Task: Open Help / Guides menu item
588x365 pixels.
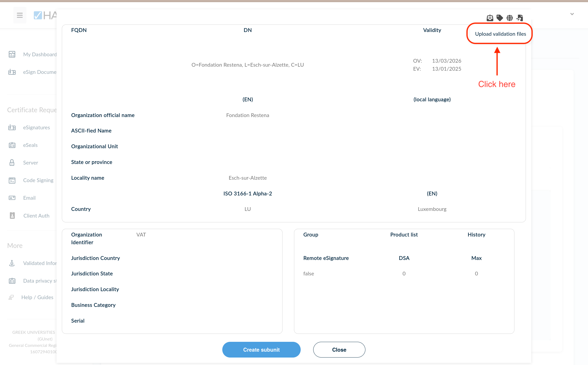Action: (37, 297)
